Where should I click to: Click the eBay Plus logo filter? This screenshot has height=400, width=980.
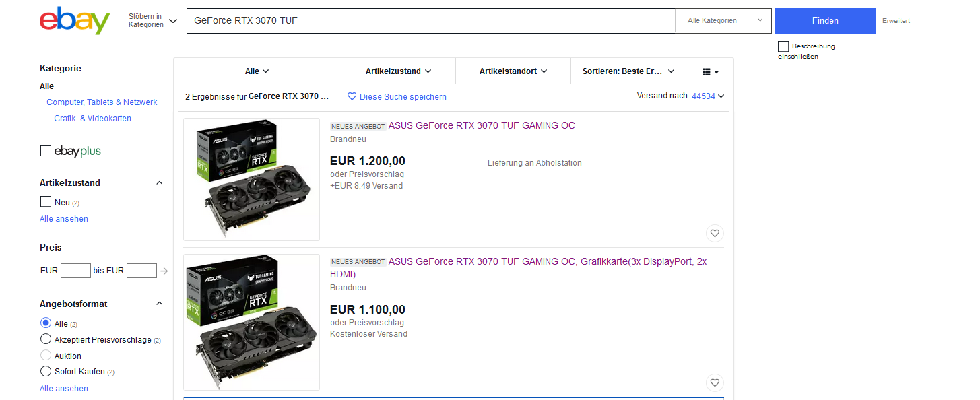(77, 151)
